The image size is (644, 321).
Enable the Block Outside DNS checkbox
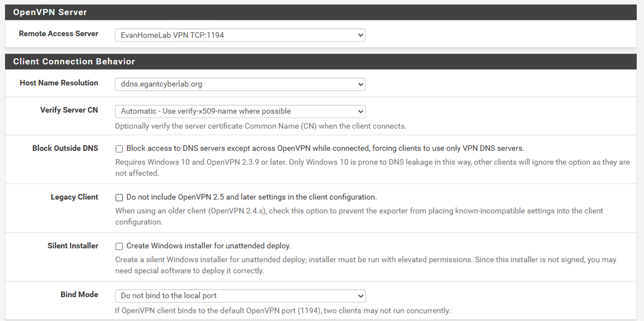click(x=119, y=149)
